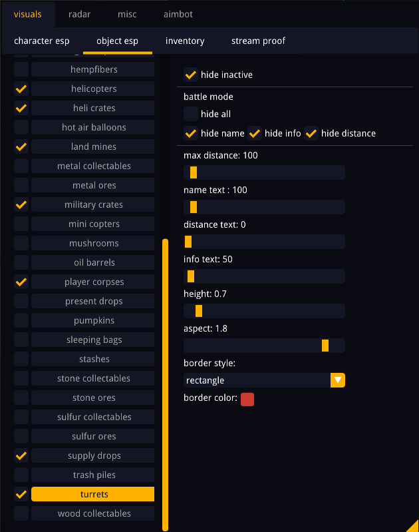Uncheck the hide distance option
The width and height of the screenshot is (419, 532).
[x=311, y=133]
